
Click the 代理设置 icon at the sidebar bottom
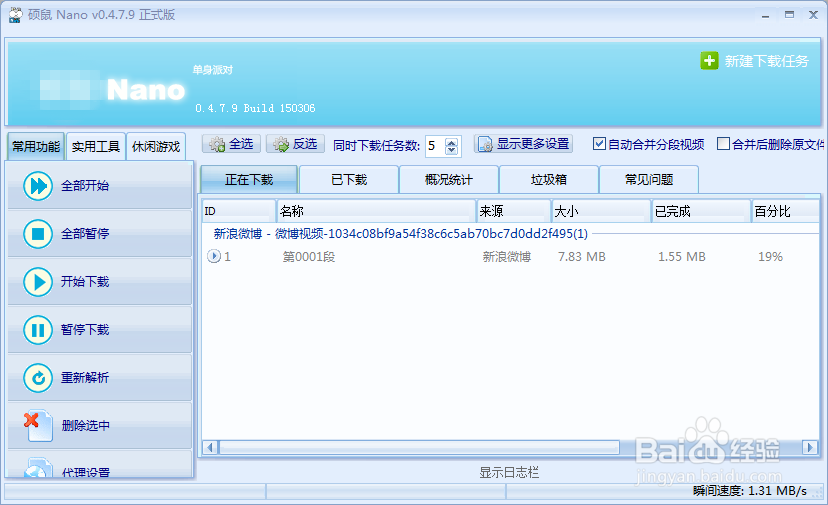tap(38, 468)
